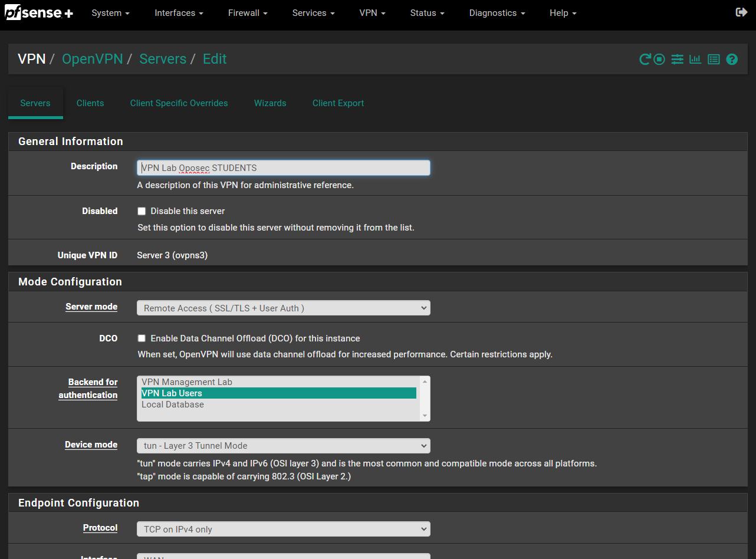Click the OpenVPN breadcrumb link
This screenshot has width=756, height=559.
(93, 59)
